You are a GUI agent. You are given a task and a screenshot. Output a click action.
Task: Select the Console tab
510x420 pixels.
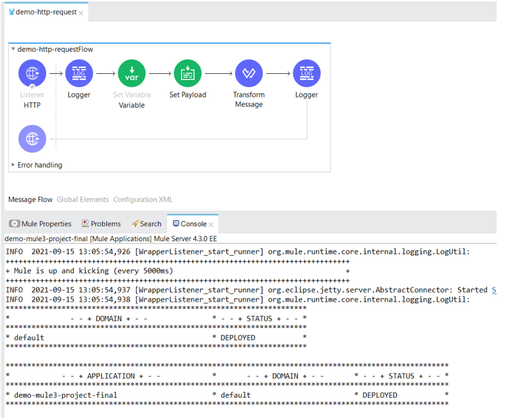coord(194,224)
